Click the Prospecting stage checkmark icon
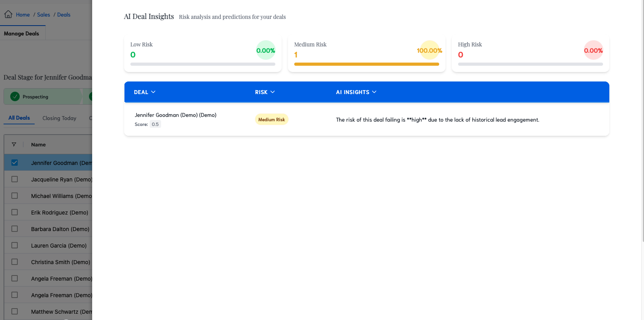The image size is (644, 320). pos(15,96)
